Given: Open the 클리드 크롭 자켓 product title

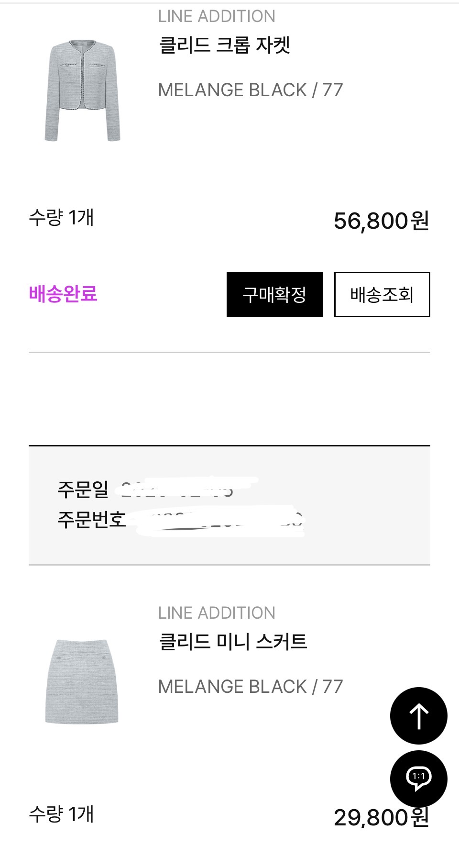Looking at the screenshot, I should [224, 45].
